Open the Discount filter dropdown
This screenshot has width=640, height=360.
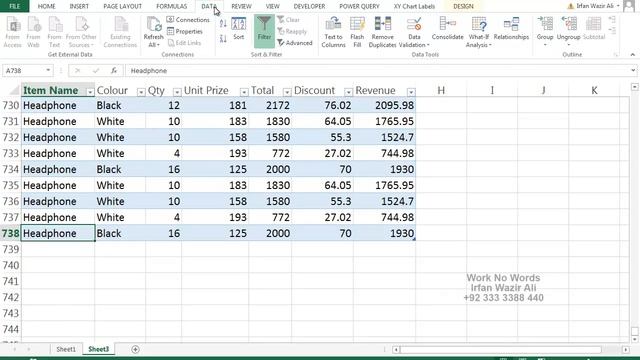point(348,92)
